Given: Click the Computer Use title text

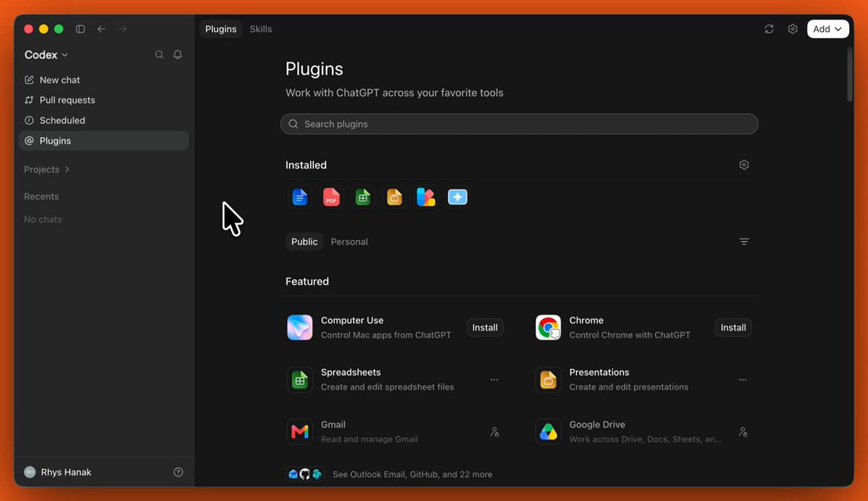Looking at the screenshot, I should pos(352,320).
